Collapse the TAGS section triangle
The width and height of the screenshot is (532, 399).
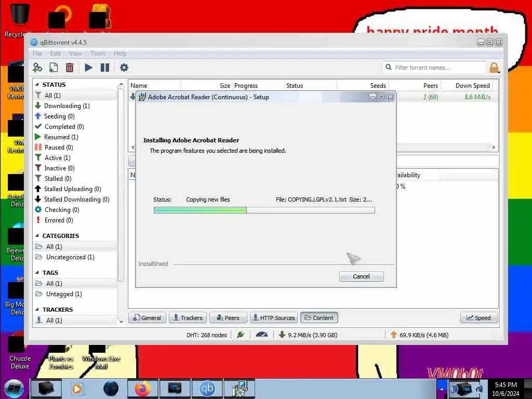37,272
